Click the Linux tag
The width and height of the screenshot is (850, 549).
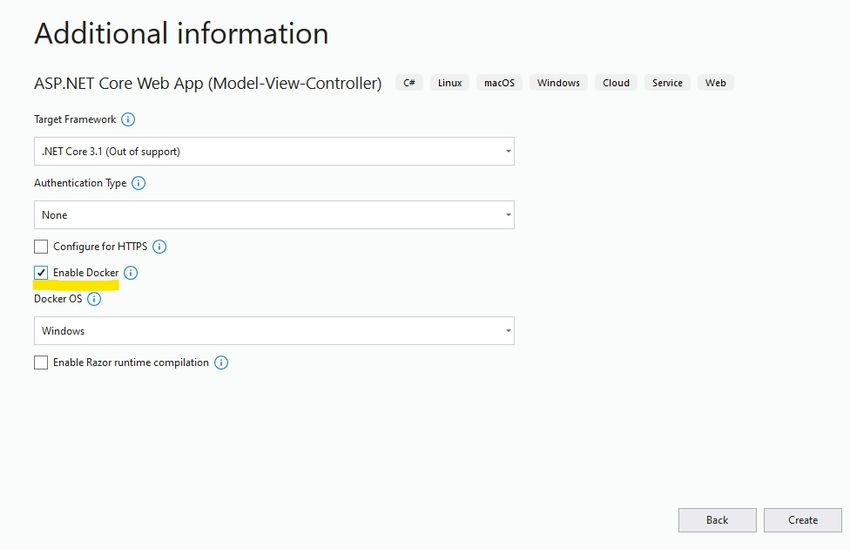pyautogui.click(x=450, y=82)
